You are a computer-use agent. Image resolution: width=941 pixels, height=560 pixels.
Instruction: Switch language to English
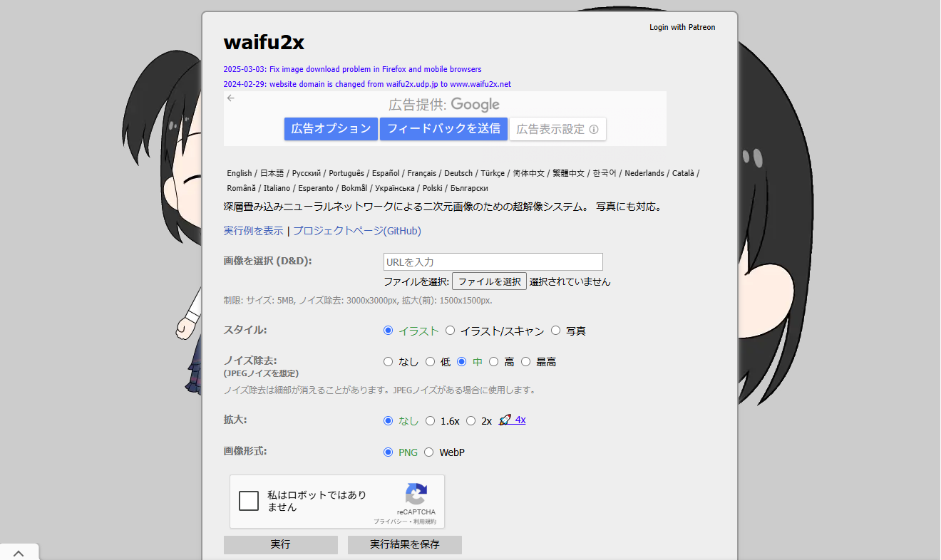point(240,173)
